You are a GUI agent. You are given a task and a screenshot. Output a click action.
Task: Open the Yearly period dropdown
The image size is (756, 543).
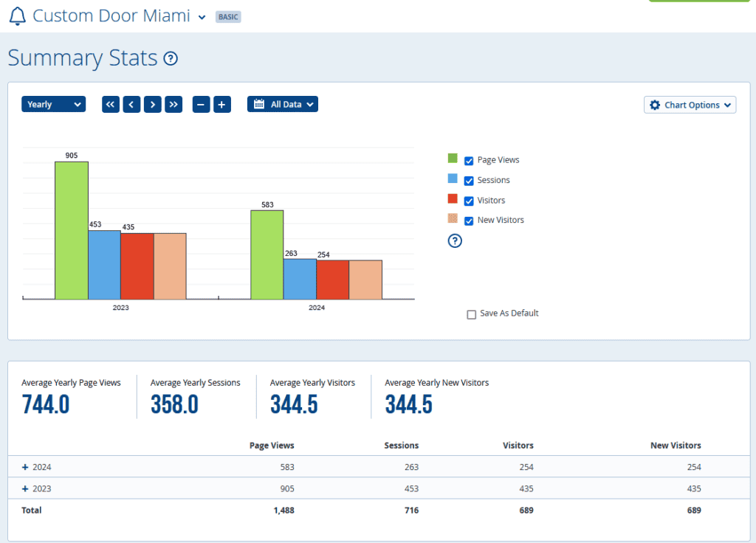pyautogui.click(x=53, y=105)
